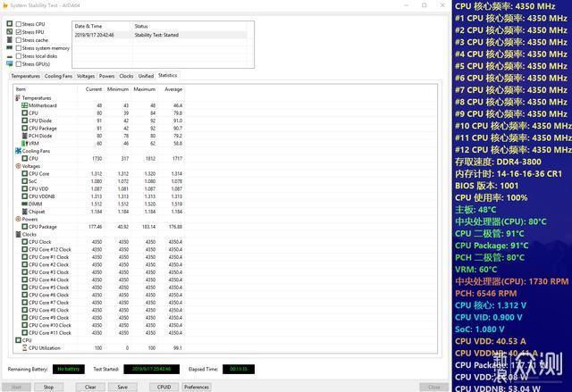This screenshot has width=572, height=392.
Task: Open the Unified tab
Action: 146,76
